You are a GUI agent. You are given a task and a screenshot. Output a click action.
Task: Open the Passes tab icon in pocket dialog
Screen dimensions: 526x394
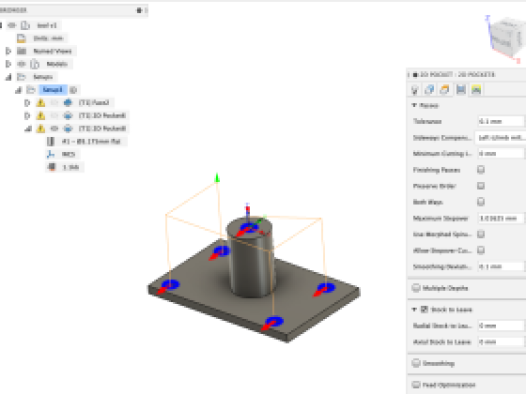(461, 90)
